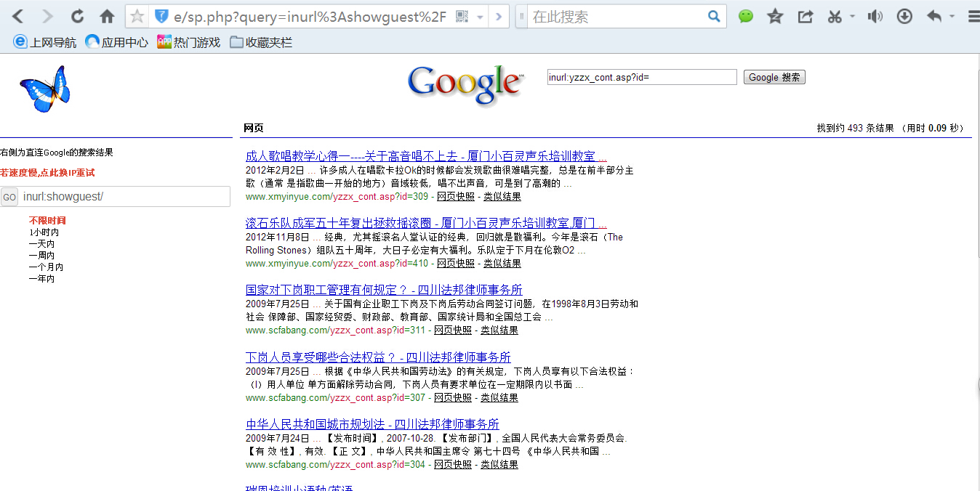
Task: Open favorites star icon in toolbar
Action: (776, 17)
